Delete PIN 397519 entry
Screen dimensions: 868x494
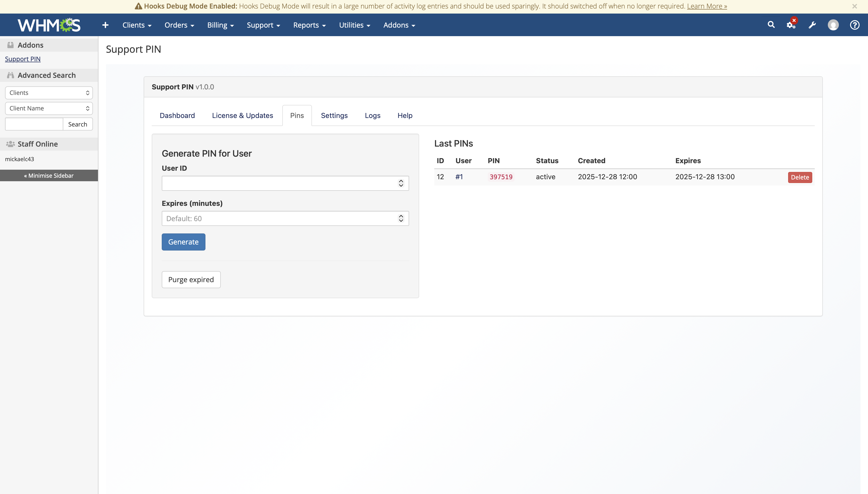tap(800, 177)
